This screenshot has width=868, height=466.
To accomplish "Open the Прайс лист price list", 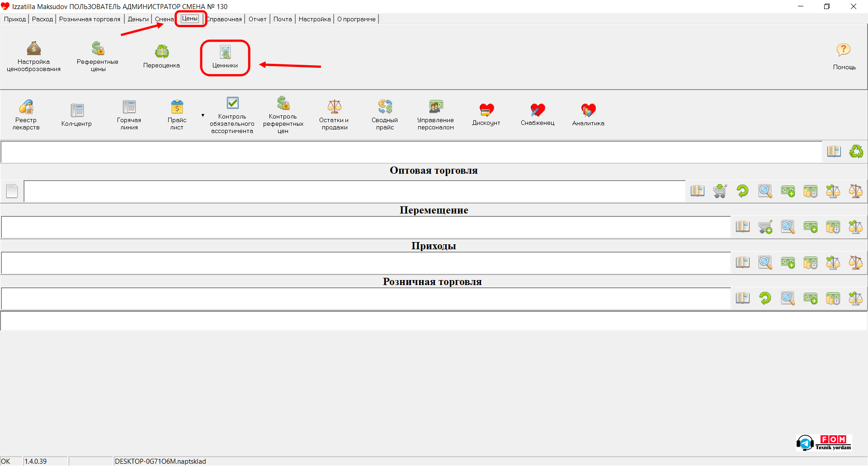I will click(177, 115).
